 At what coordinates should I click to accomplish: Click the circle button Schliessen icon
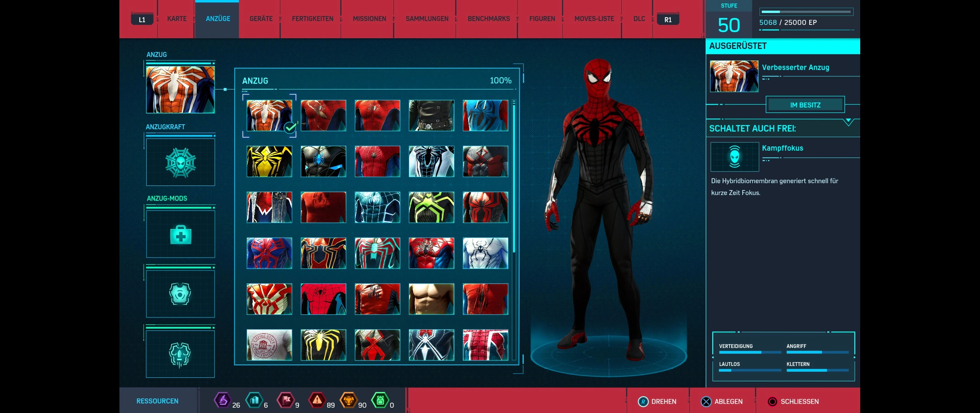773,402
